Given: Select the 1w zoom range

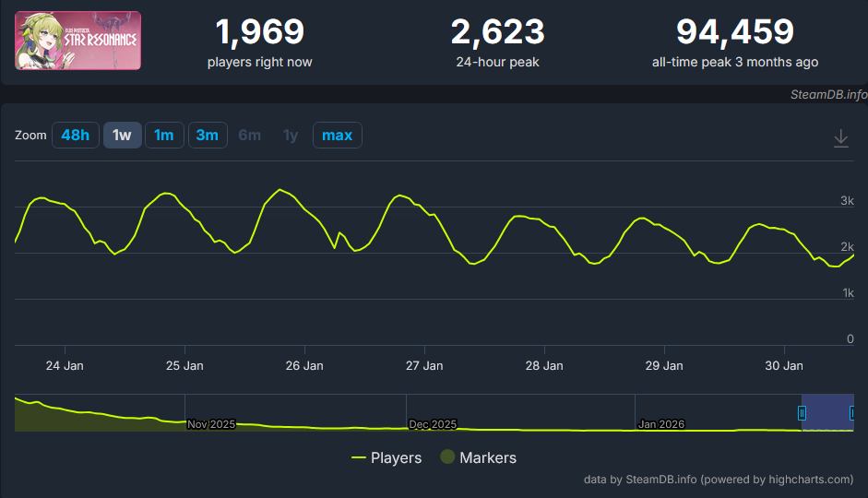Looking at the screenshot, I should 122,135.
